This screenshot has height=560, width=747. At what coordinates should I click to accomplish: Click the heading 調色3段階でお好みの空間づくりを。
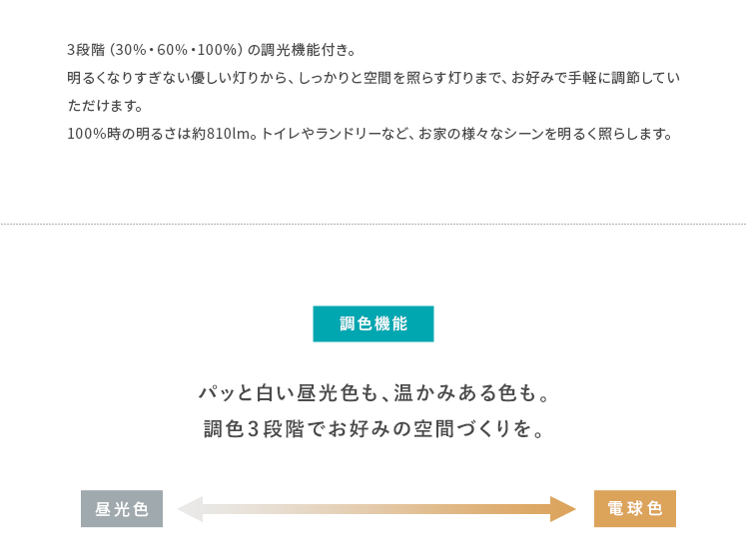coord(373,430)
